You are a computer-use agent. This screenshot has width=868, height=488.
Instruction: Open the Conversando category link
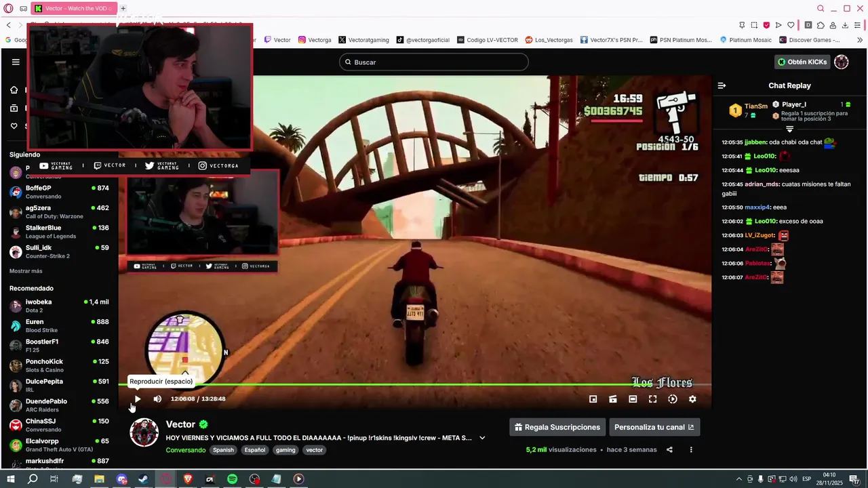point(186,450)
